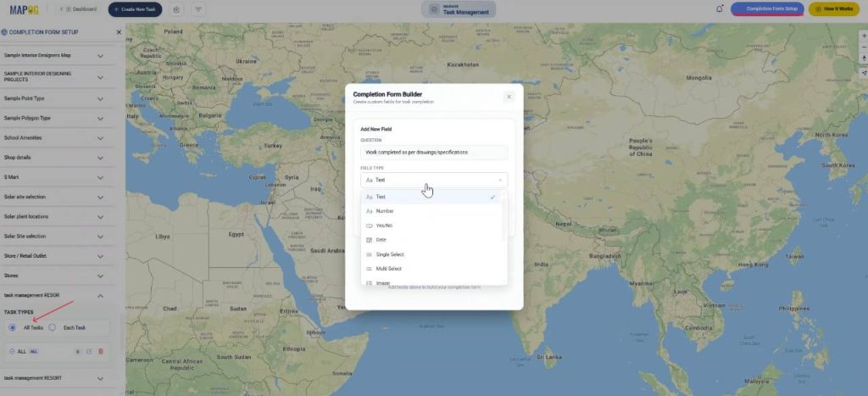Open the notifications bell
This screenshot has height=396, width=868.
(x=720, y=8)
